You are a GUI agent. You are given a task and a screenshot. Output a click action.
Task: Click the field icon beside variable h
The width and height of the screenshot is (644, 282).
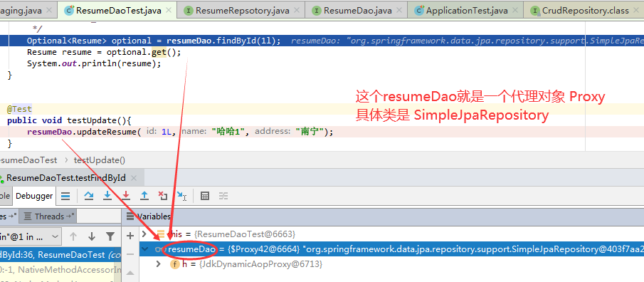coord(174,264)
